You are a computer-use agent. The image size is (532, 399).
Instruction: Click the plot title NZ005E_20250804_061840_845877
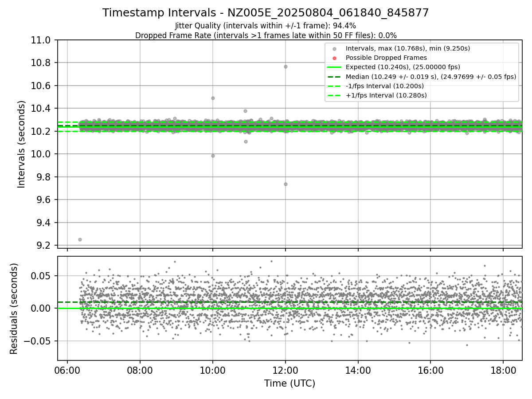[x=266, y=13]
